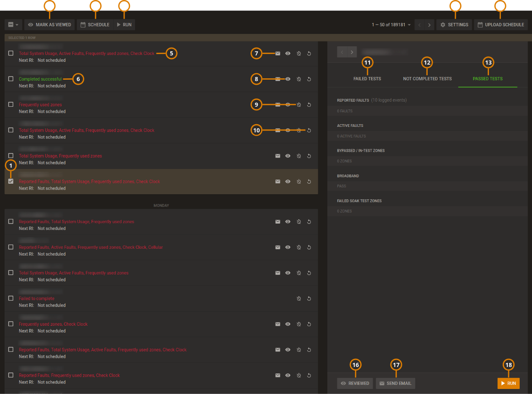Click the cancel-schedule clock icon on the Frequently used zones row
This screenshot has height=394, width=532.
tap(299, 104)
